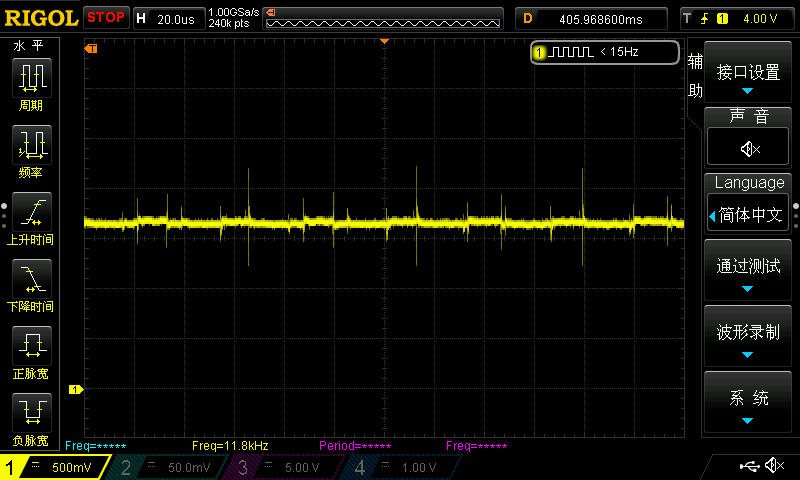This screenshot has width=800, height=480.
Task: Select the 周期 period measurement icon
Action: point(32,78)
